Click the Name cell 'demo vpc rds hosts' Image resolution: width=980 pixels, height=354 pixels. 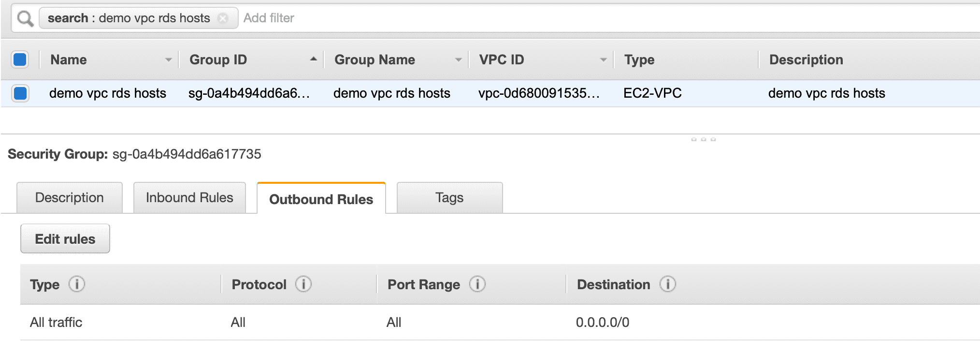108,93
